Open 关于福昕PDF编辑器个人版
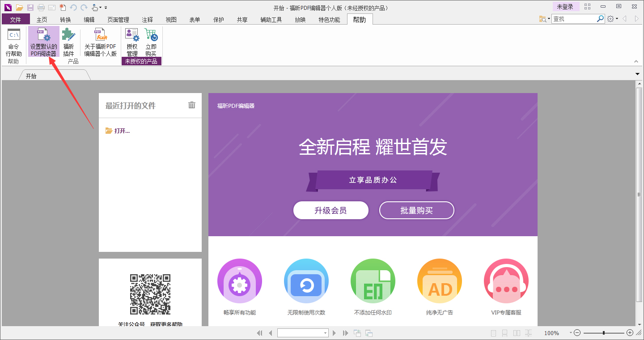Viewport: 644px width, 340px height. click(100, 43)
